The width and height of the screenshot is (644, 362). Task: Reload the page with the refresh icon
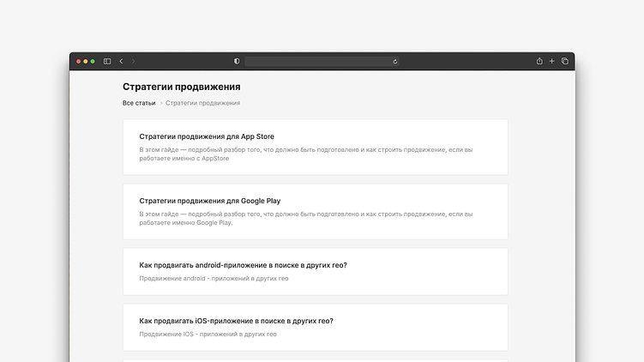click(395, 62)
